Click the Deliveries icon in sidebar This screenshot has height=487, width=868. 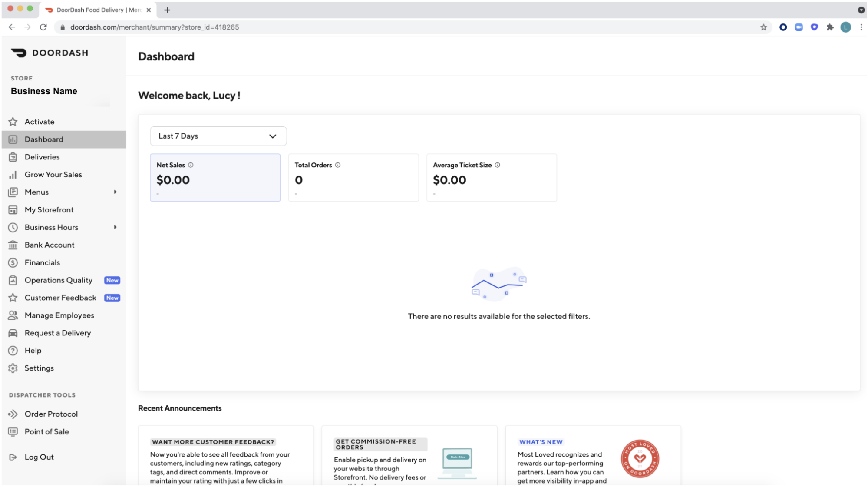tap(13, 156)
